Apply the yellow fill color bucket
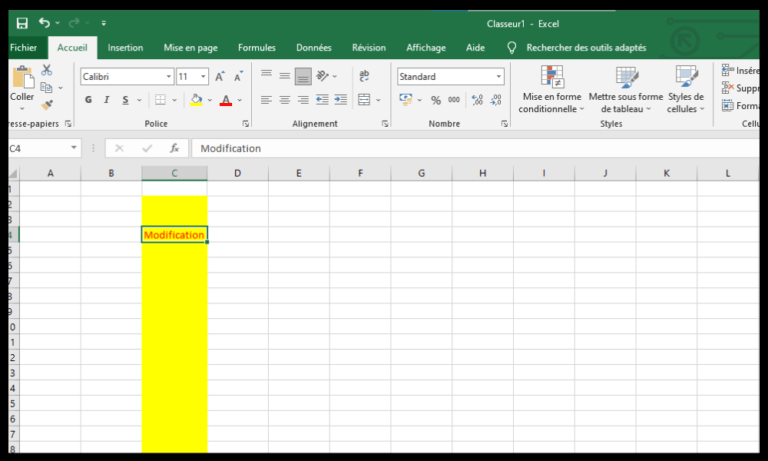Image resolution: width=768 pixels, height=461 pixels. 196,100
